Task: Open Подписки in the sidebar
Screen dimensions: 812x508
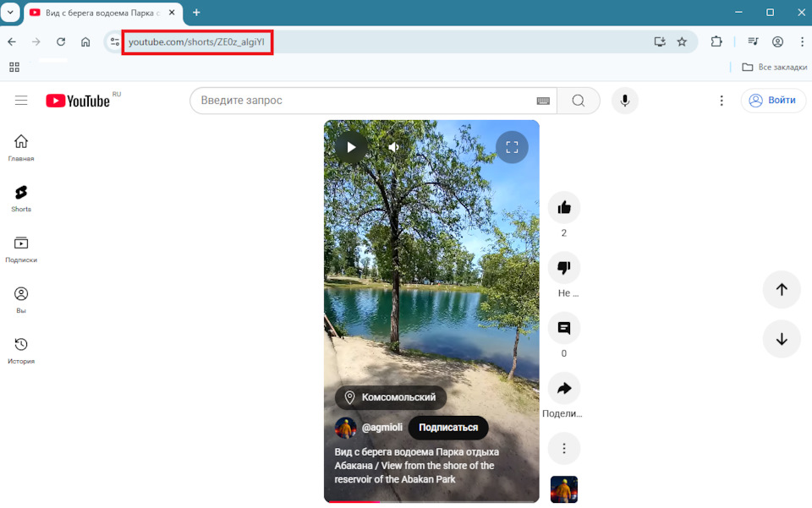Action: 21,249
